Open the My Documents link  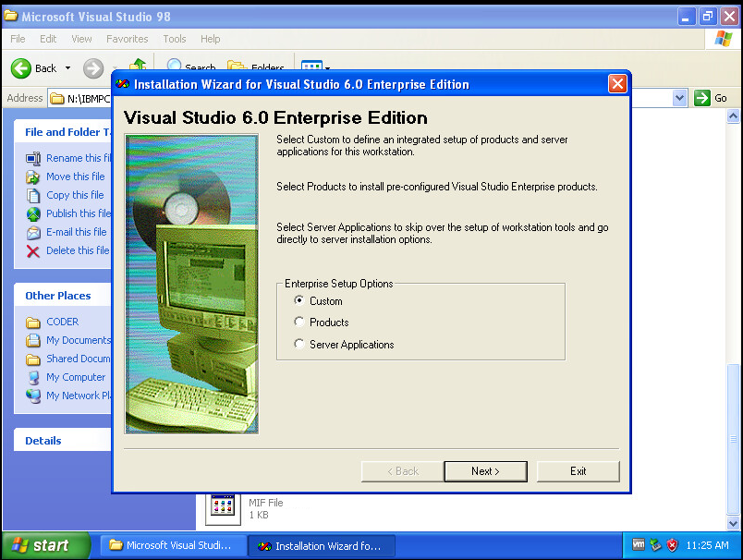tap(79, 340)
